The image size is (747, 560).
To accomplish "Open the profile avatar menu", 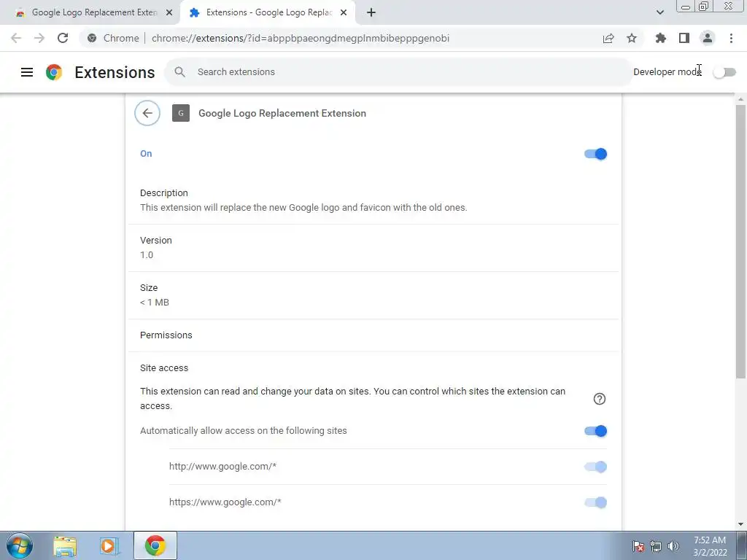I will [708, 38].
